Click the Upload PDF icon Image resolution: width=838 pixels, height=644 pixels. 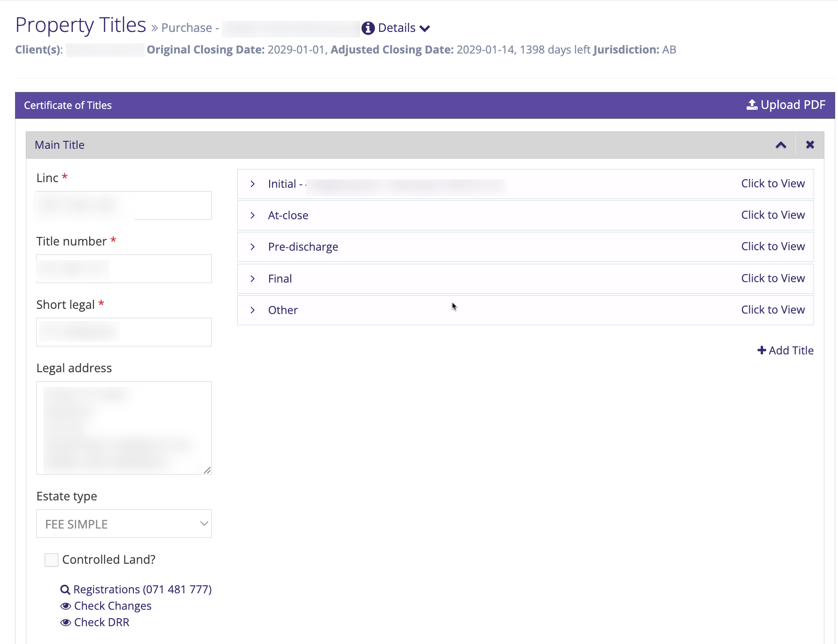click(752, 105)
